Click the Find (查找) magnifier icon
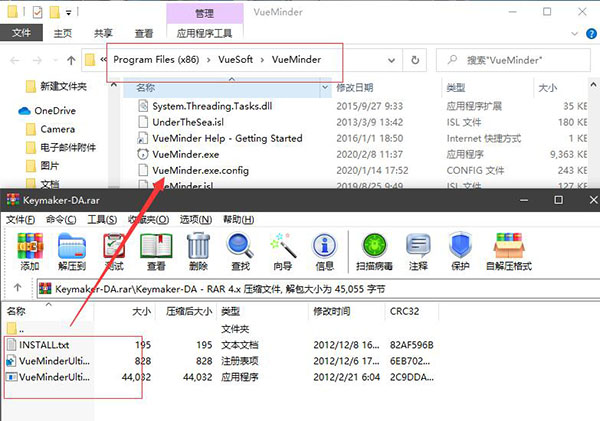Viewport: 600px width, 421px height. click(240, 246)
